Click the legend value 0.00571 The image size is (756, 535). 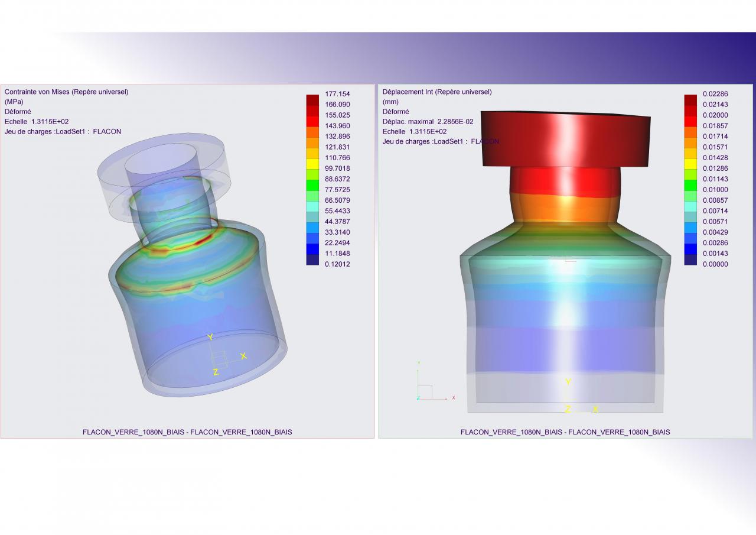point(715,222)
